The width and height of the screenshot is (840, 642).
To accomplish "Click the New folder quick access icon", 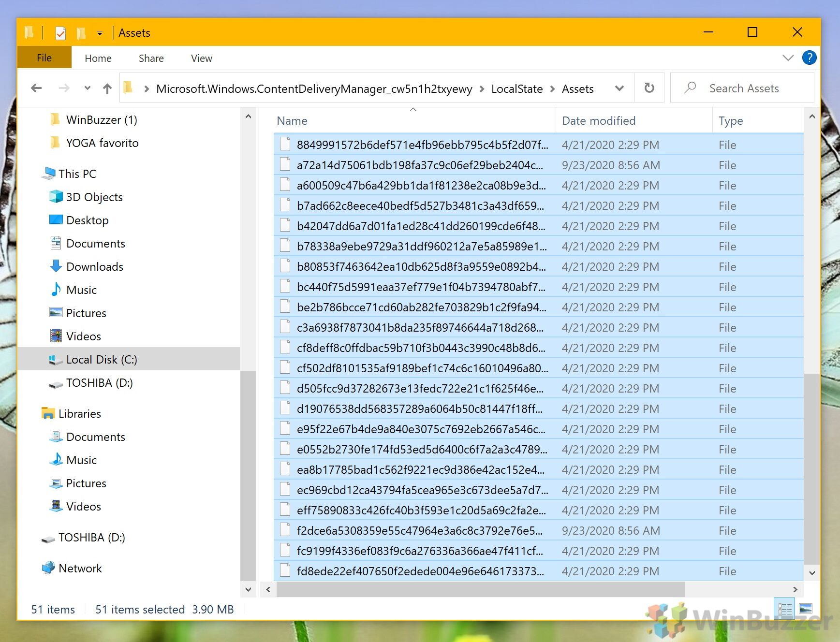I will [x=81, y=33].
